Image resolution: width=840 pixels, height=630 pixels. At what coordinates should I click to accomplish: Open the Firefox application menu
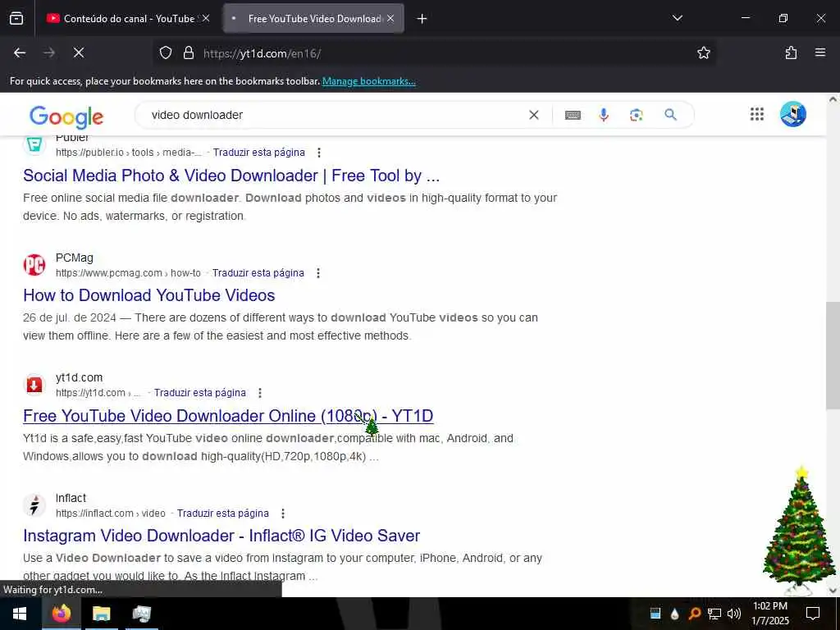pos(820,53)
